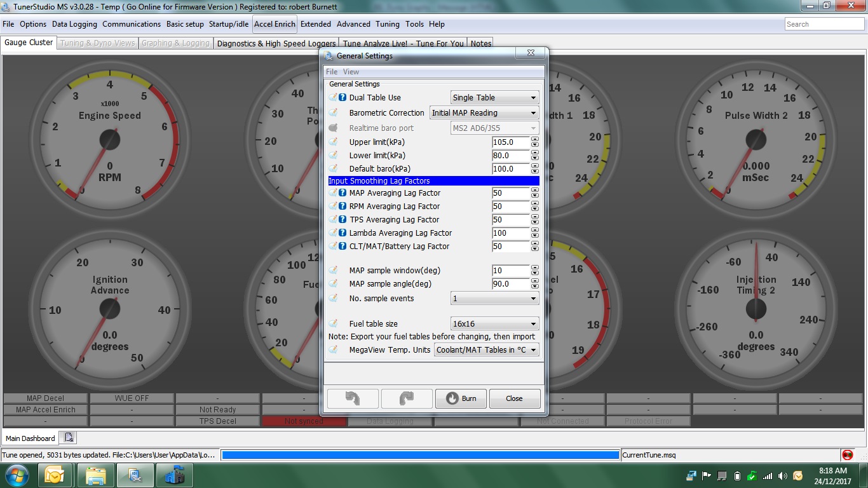The width and height of the screenshot is (868, 488).
Task: Open the Startup/idle menu
Action: (229, 24)
